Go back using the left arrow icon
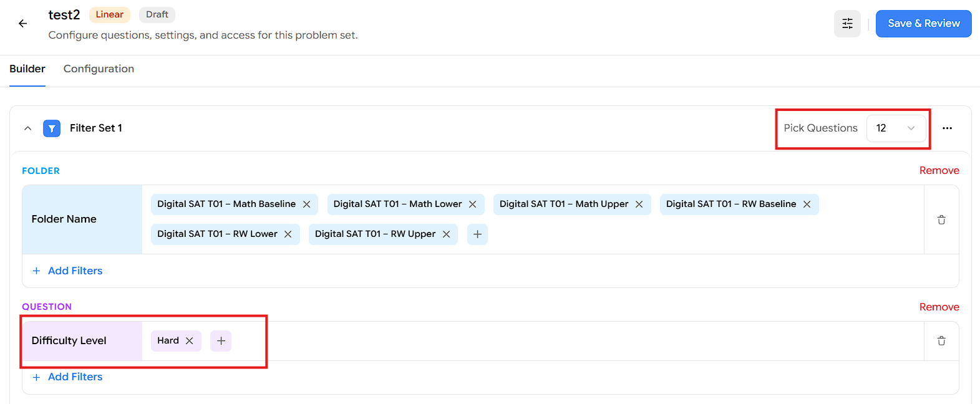The width and height of the screenshot is (980, 404). click(x=23, y=24)
